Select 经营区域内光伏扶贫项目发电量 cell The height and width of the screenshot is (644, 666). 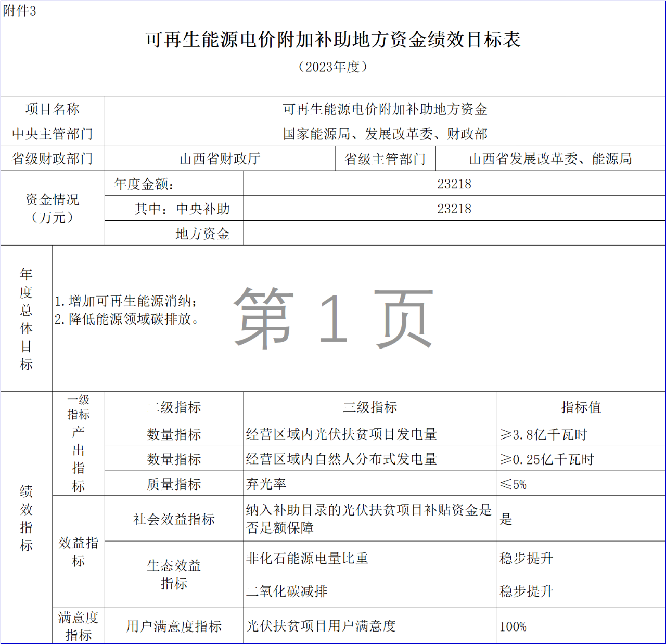(x=370, y=434)
